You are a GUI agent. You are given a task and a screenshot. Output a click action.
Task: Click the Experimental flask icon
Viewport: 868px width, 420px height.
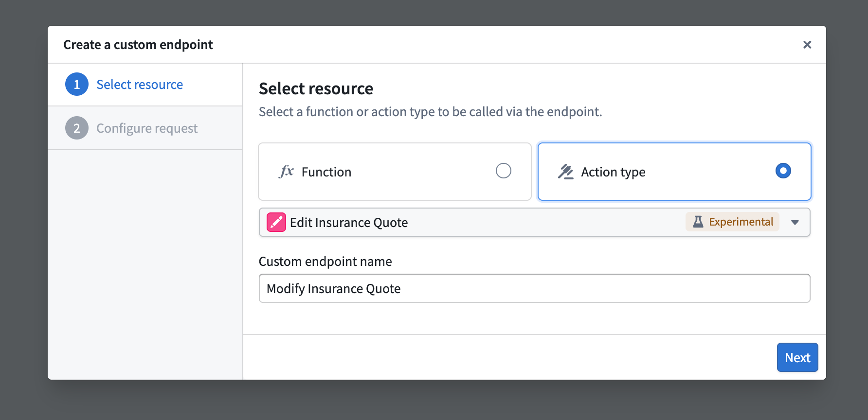698,222
